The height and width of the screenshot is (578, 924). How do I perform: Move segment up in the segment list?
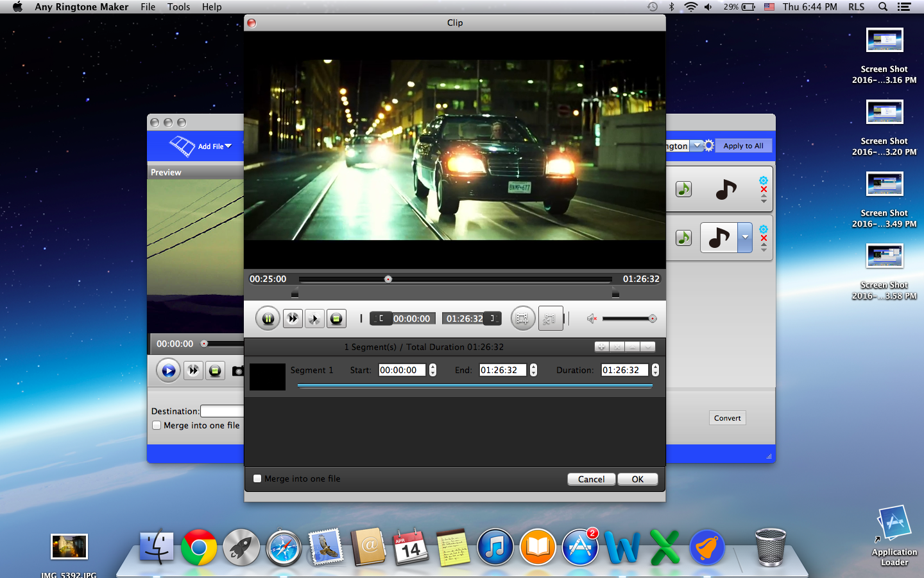(632, 347)
